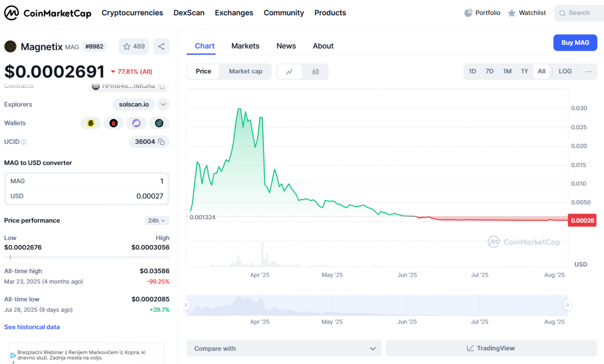Switch to the Markets tab

[x=245, y=46]
